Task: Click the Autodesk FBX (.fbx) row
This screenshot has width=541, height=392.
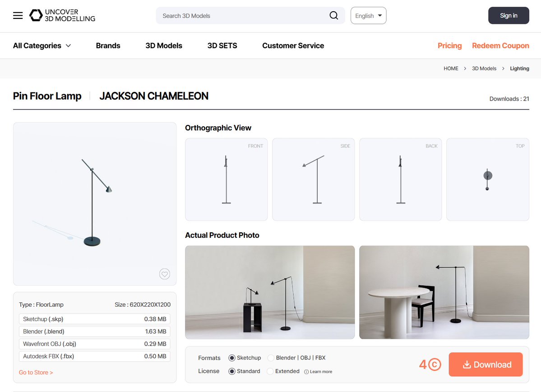Action: click(95, 356)
